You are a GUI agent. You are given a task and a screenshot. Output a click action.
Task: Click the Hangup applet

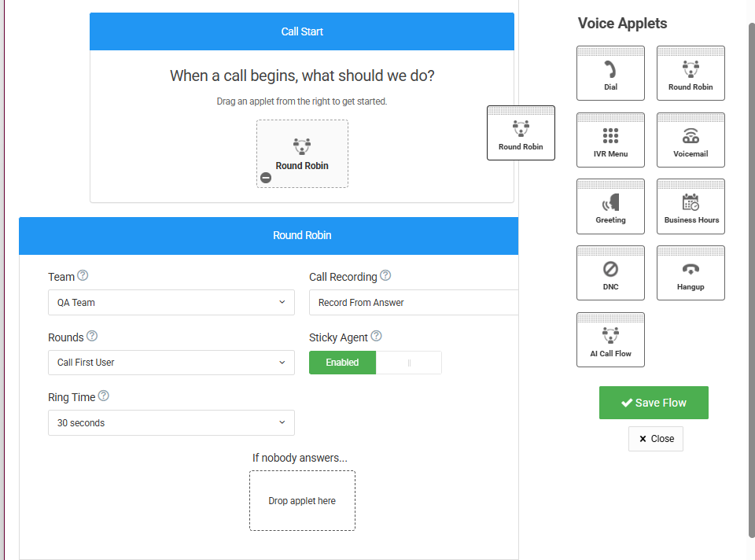point(691,273)
